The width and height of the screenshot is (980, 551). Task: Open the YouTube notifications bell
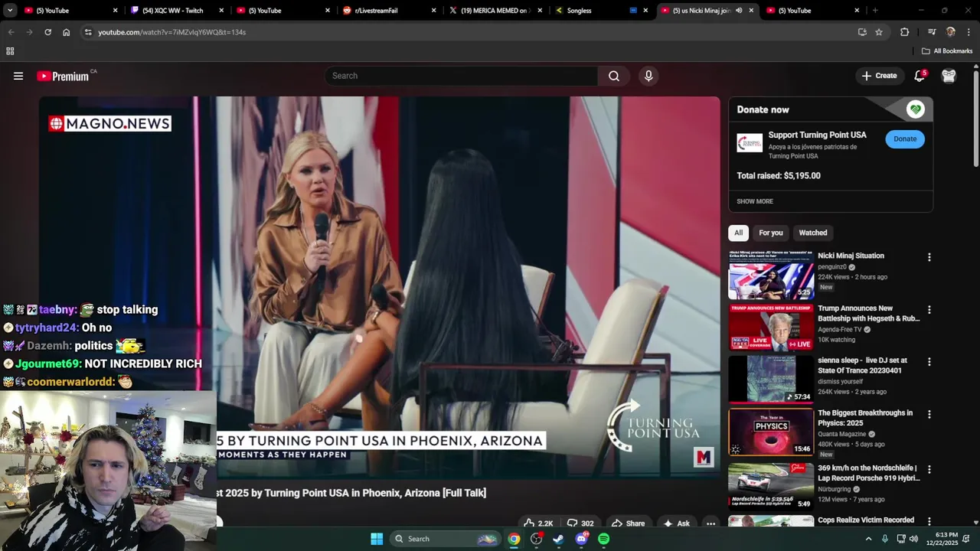click(920, 76)
